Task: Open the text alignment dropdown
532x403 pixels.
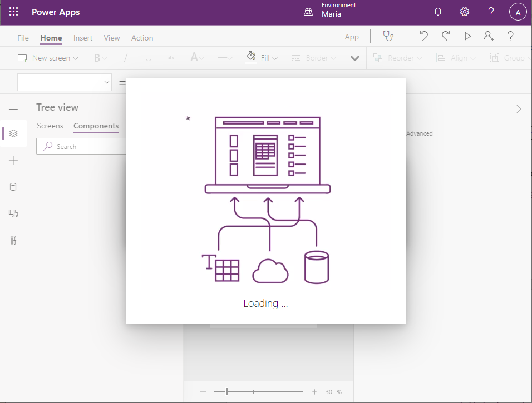Action: pyautogui.click(x=225, y=58)
